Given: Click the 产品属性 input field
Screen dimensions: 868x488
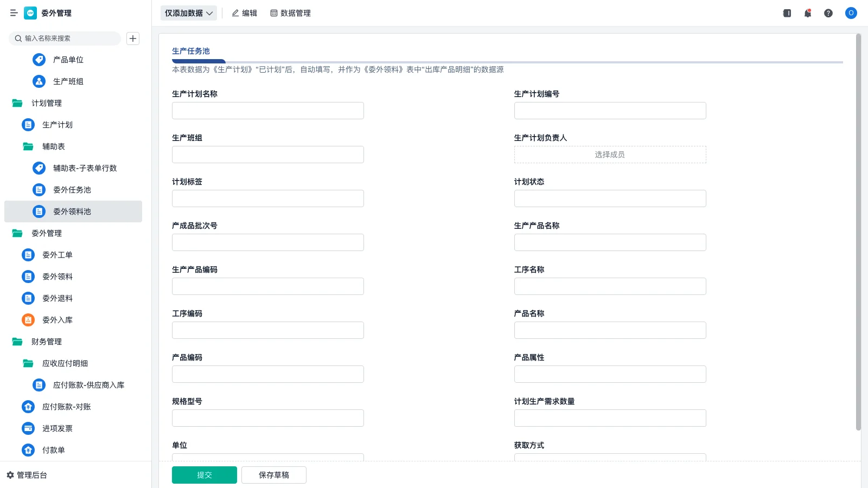Looking at the screenshot, I should [610, 374].
